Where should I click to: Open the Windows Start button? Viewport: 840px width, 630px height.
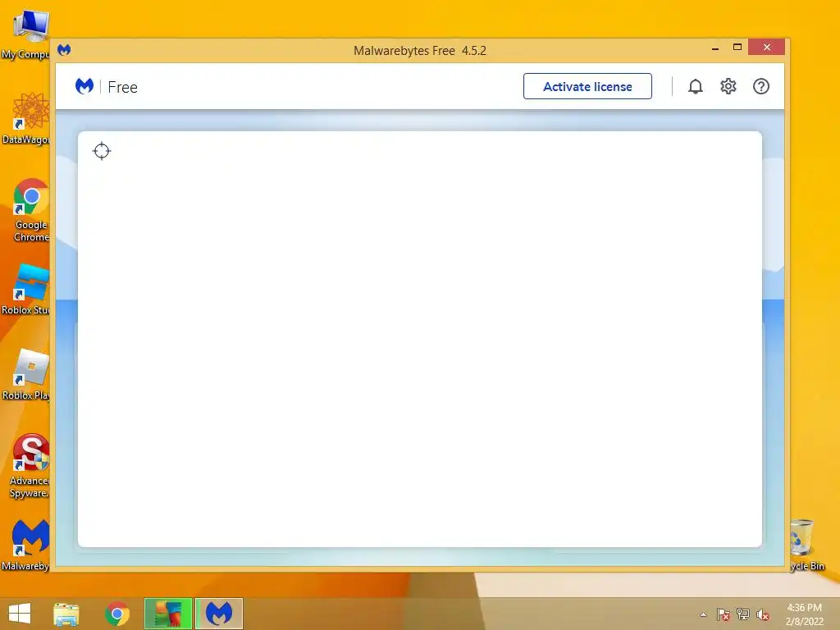pos(20,614)
